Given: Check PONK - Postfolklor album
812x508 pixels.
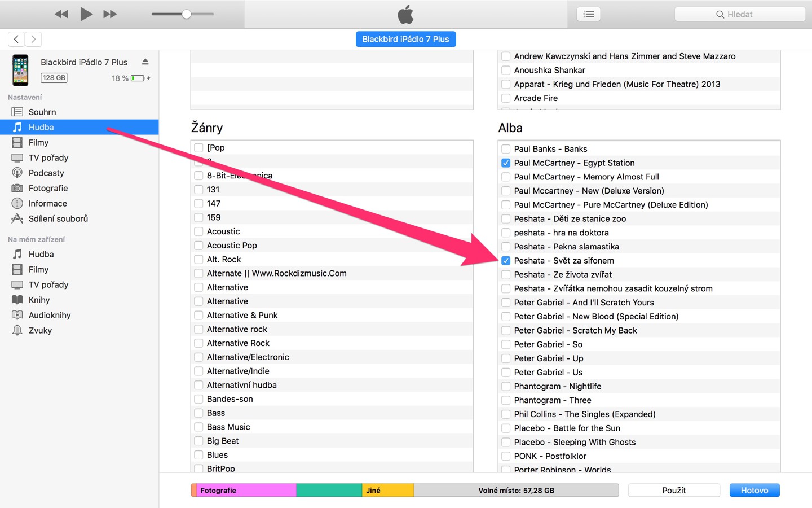Looking at the screenshot, I should pos(506,456).
